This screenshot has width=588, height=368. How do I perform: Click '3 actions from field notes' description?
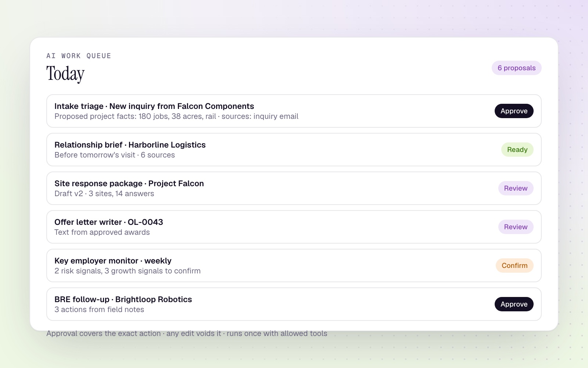click(x=99, y=309)
